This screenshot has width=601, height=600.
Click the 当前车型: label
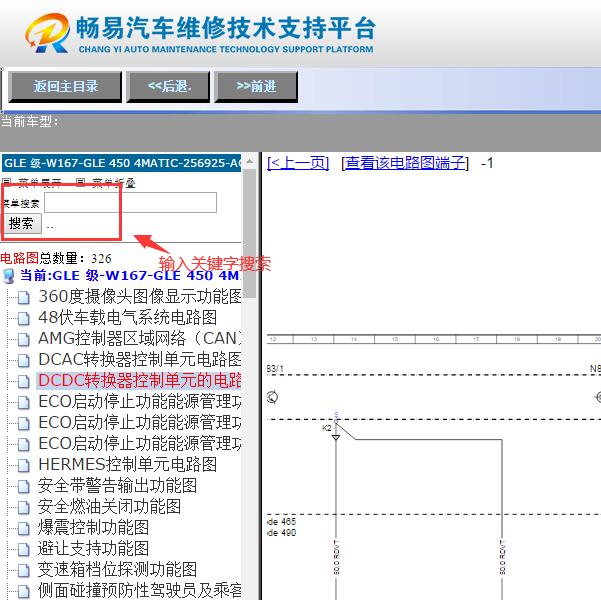(30, 122)
